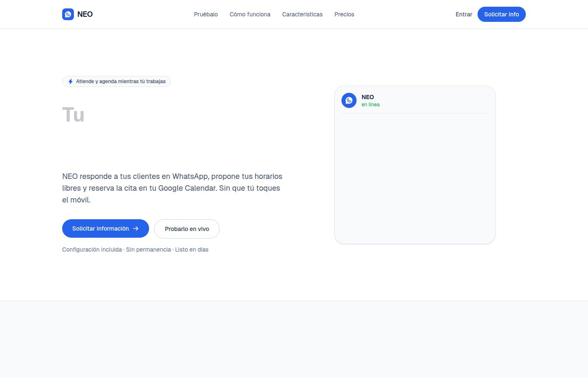Navigate to Precios
Image resolution: width=588 pixels, height=378 pixels.
[x=344, y=14]
